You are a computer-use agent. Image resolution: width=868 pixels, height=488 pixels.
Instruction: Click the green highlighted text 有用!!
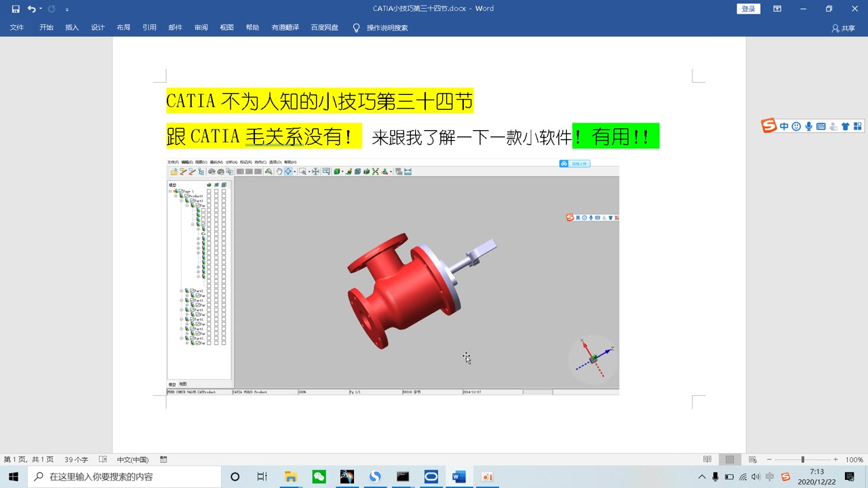click(x=621, y=137)
